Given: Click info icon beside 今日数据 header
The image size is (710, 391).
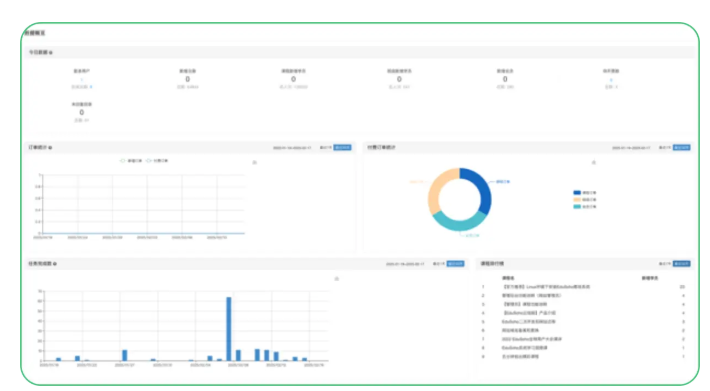Looking at the screenshot, I should click(51, 53).
